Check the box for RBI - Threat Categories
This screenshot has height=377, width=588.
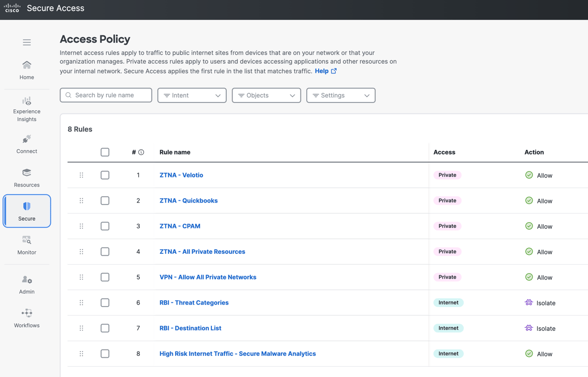[105, 302]
